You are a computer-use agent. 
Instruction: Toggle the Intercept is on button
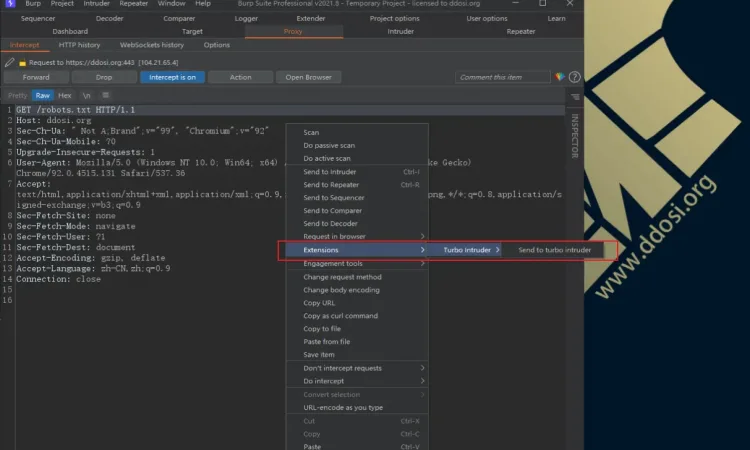172,77
